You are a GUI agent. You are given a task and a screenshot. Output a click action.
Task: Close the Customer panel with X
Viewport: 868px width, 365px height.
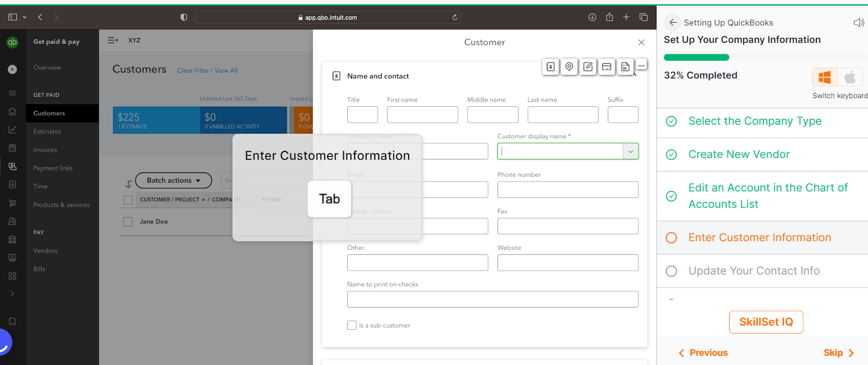click(641, 42)
